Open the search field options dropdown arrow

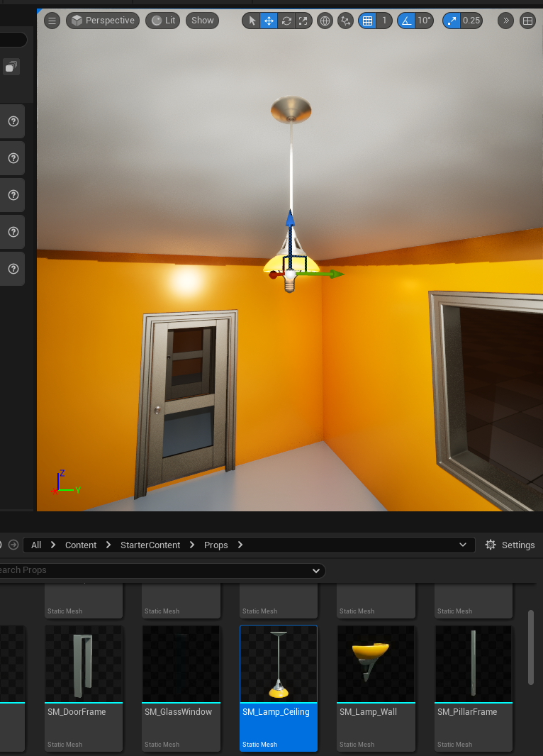pos(316,570)
